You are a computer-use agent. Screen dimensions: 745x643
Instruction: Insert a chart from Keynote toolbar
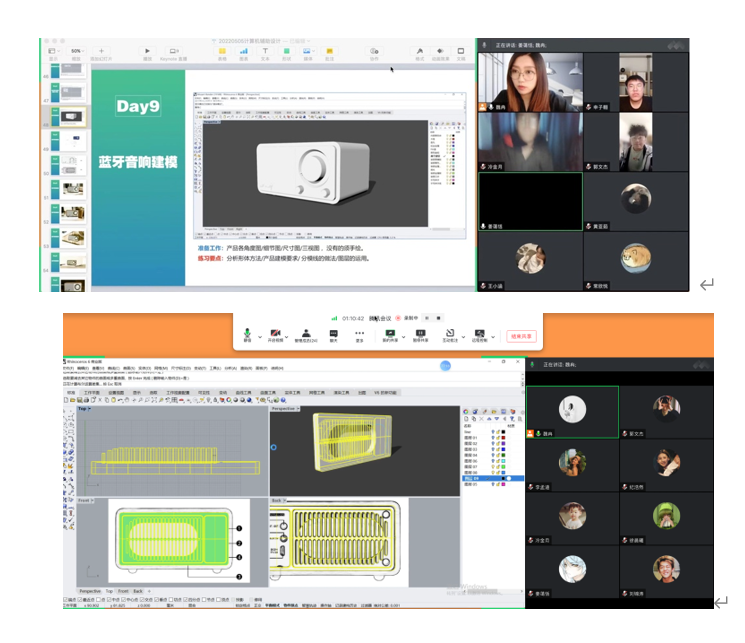(244, 51)
